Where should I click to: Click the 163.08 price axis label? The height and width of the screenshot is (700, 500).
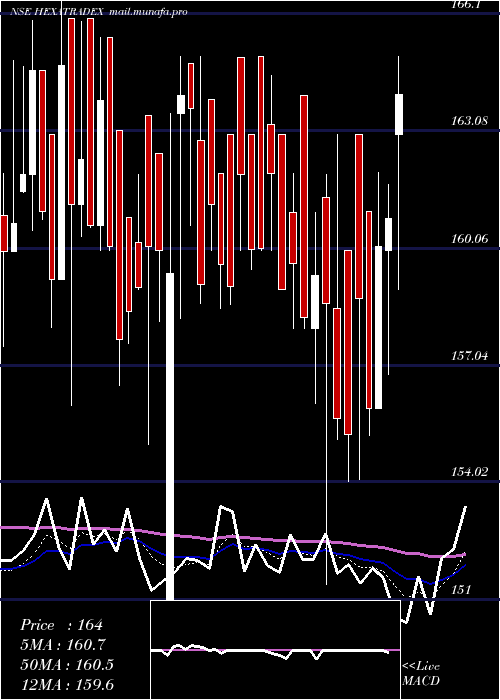pyautogui.click(x=468, y=121)
